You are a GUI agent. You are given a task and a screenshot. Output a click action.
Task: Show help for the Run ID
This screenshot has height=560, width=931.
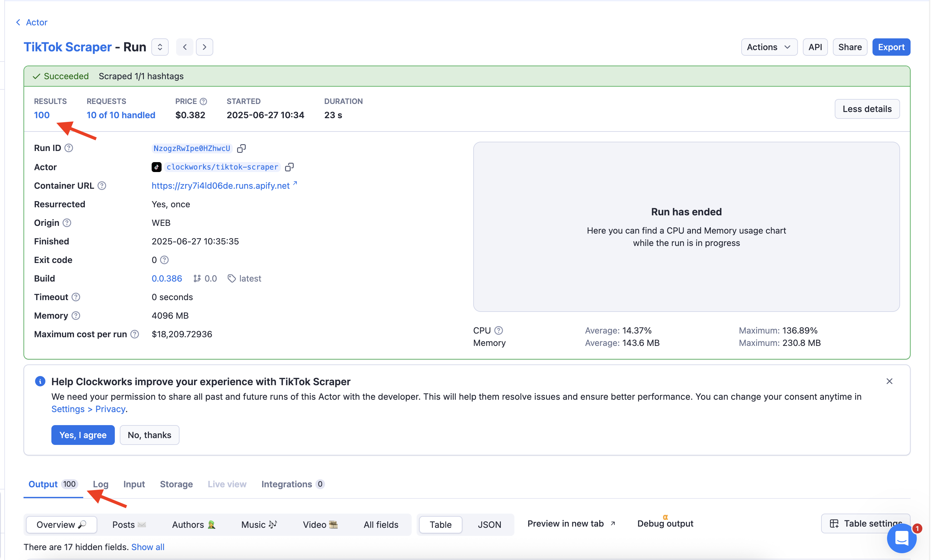pyautogui.click(x=69, y=148)
